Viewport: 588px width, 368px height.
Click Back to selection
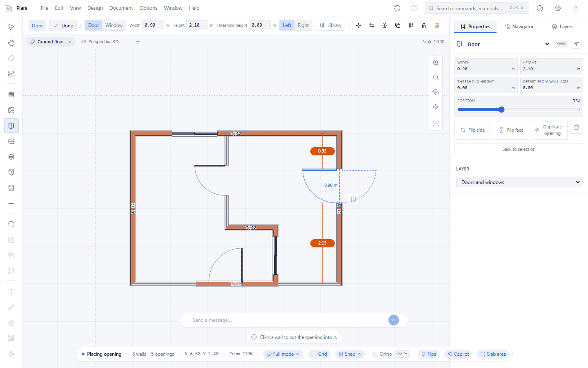pyautogui.click(x=519, y=149)
